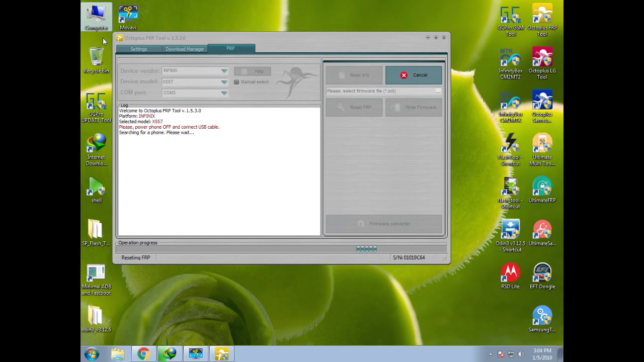Viewport: 644px width, 362px height.
Task: Click log line "Selected model: X557"
Action: [141, 122]
